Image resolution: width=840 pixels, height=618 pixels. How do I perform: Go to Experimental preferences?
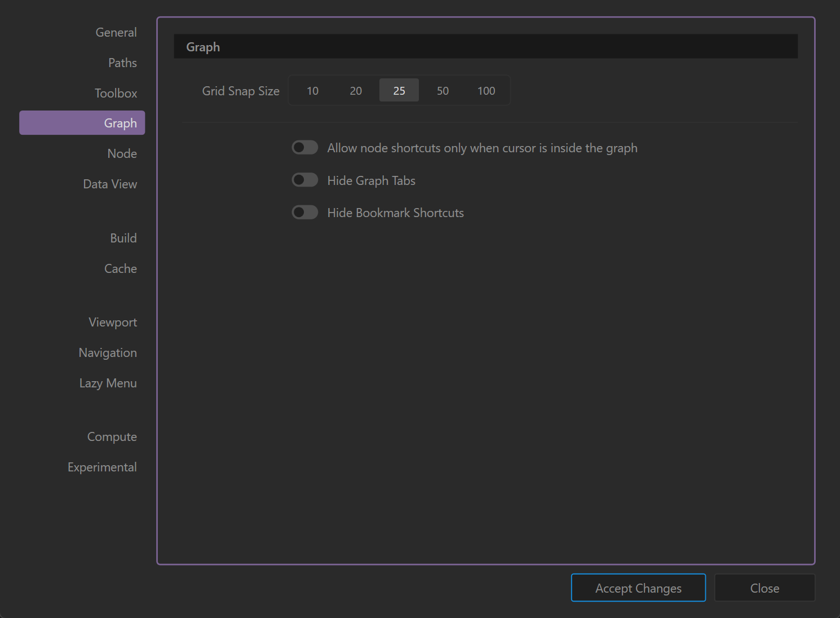point(102,467)
